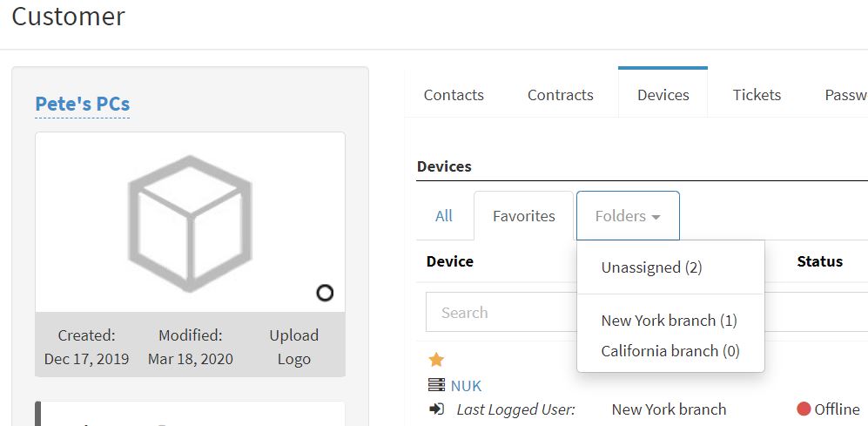Select Unassigned (2) from Folders menu

click(651, 267)
